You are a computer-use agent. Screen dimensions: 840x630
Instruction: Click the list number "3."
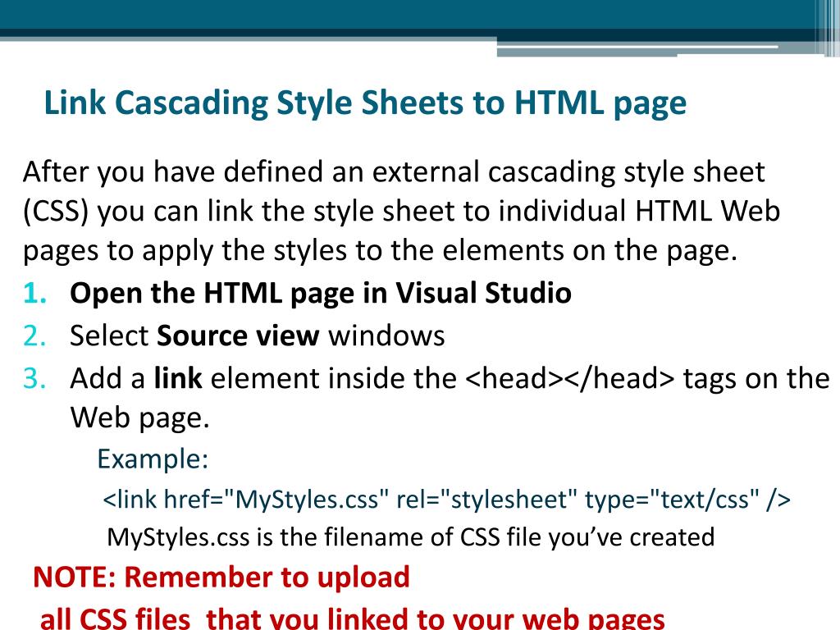[34, 378]
